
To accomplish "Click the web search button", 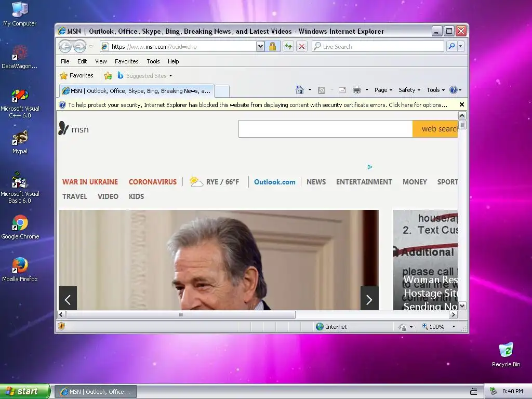I will click(435, 129).
